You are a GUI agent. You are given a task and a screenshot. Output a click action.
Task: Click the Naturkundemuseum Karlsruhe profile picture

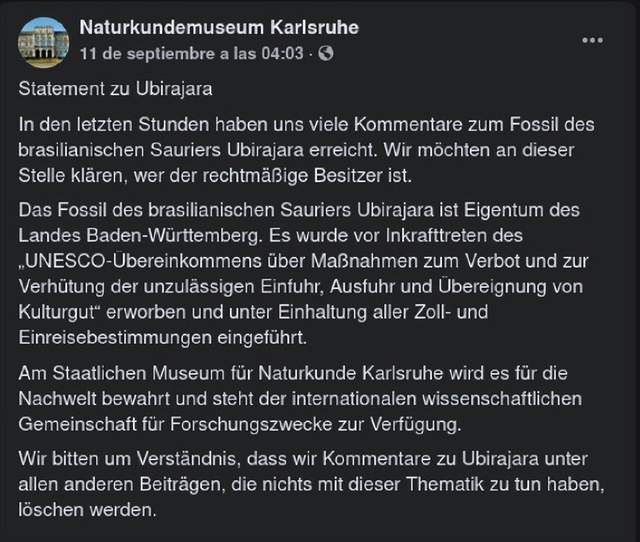(x=44, y=41)
